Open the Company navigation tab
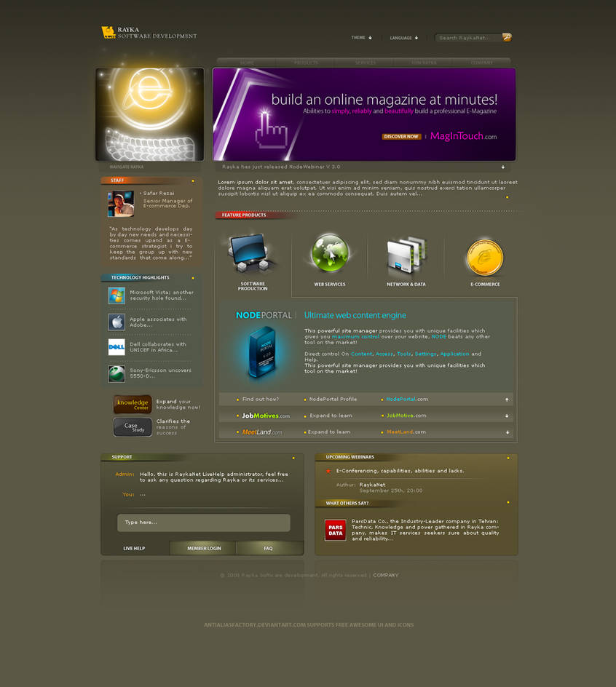Image resolution: width=616 pixels, height=687 pixels. coord(481,63)
